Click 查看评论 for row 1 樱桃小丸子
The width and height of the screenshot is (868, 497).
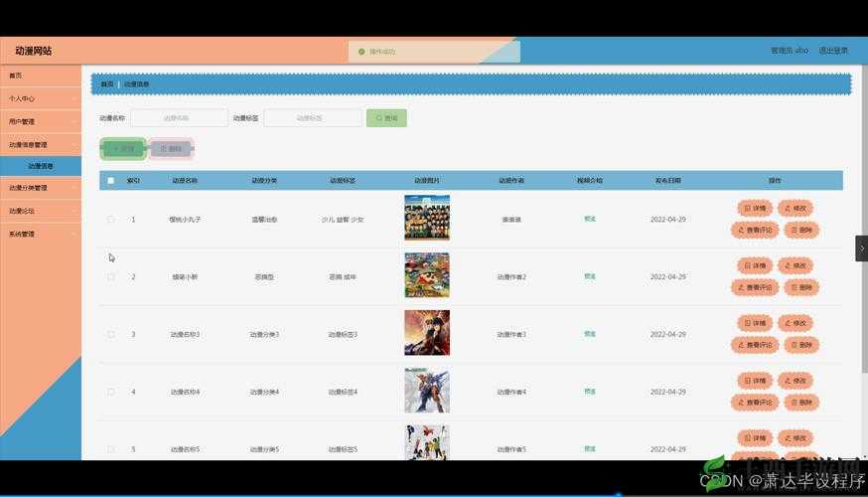point(755,230)
